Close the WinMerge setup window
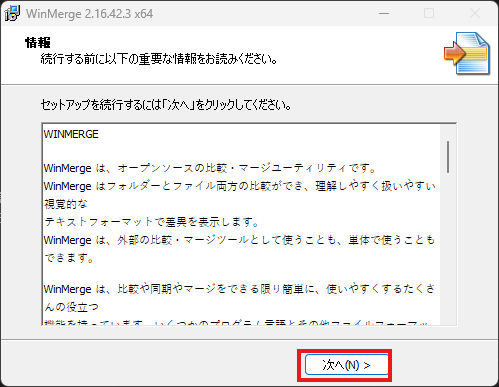Viewport: 499px width, 387px height. click(x=475, y=13)
